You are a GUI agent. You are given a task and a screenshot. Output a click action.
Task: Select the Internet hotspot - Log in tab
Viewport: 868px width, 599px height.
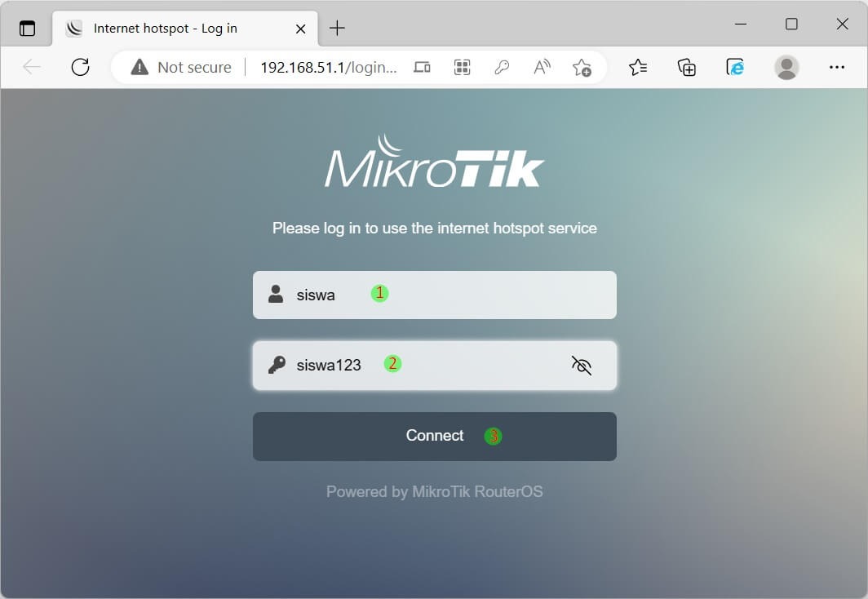(x=165, y=29)
